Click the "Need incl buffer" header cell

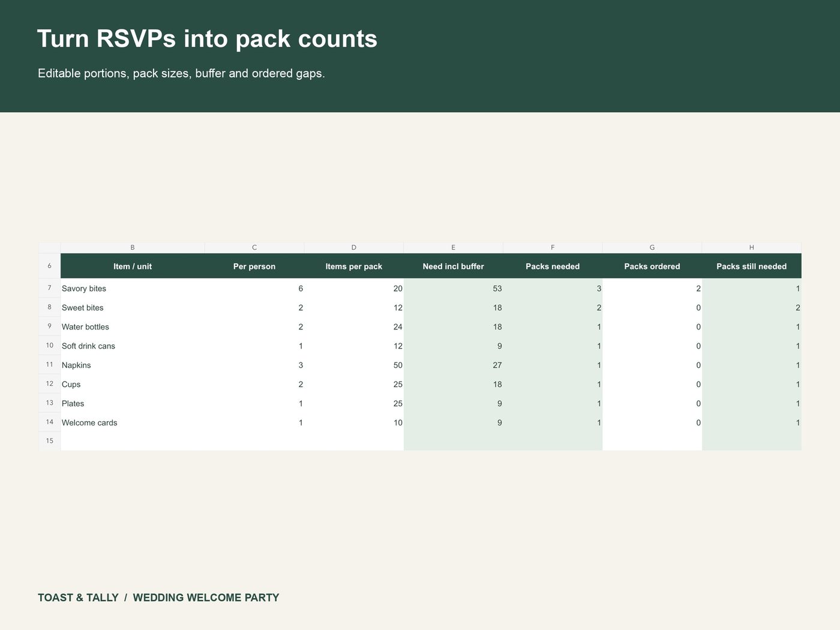pos(453,266)
